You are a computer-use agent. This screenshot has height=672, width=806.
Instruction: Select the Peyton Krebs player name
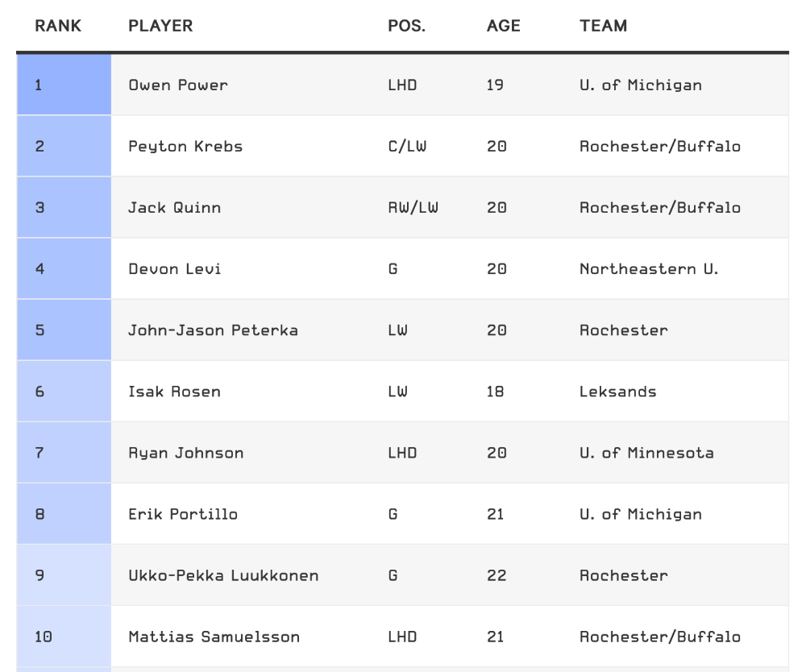tap(185, 147)
